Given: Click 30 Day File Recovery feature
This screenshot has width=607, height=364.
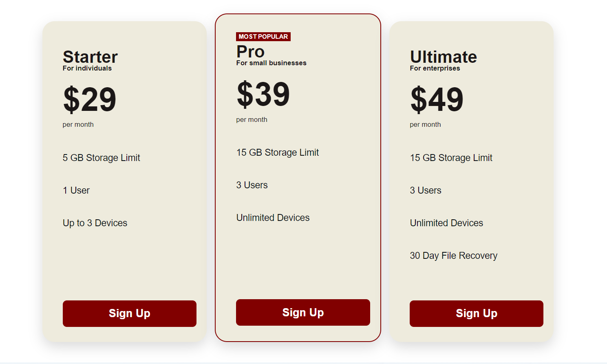Looking at the screenshot, I should 454,256.
